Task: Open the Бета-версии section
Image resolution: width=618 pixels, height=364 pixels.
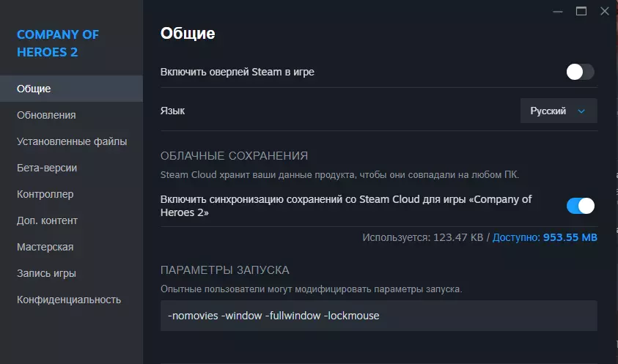Action: (x=47, y=168)
